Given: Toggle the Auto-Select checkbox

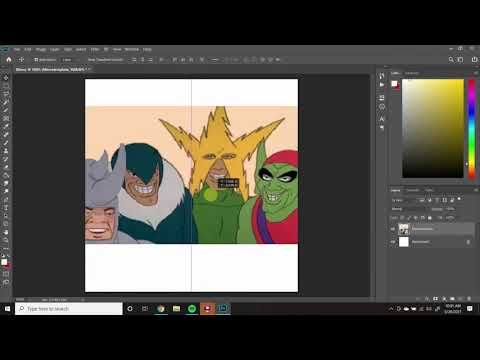Looking at the screenshot, I should (x=36, y=60).
